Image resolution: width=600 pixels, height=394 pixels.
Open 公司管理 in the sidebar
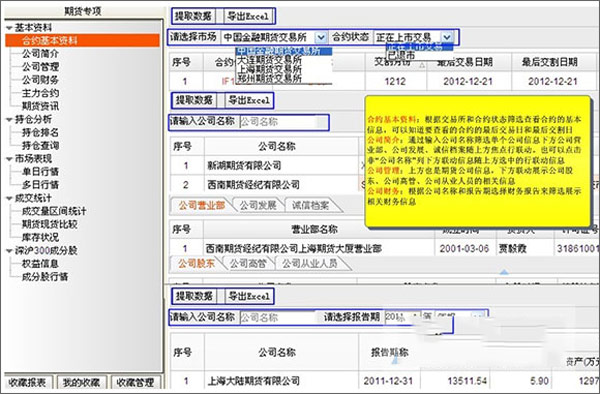(x=40, y=67)
